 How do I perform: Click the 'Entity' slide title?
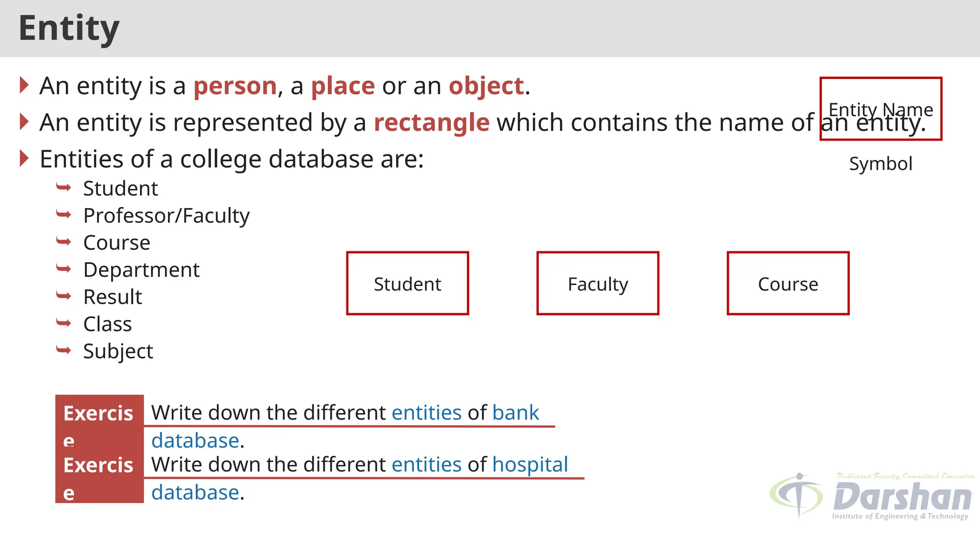pyautogui.click(x=69, y=28)
